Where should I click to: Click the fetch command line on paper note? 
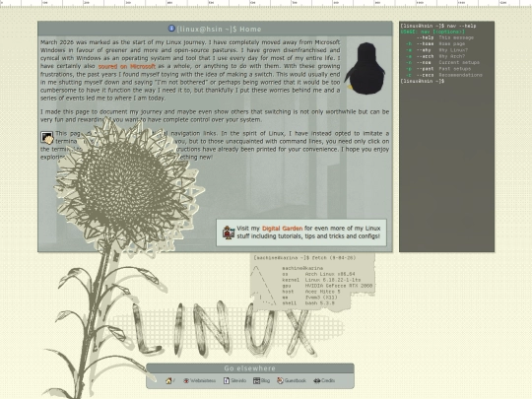coord(304,258)
